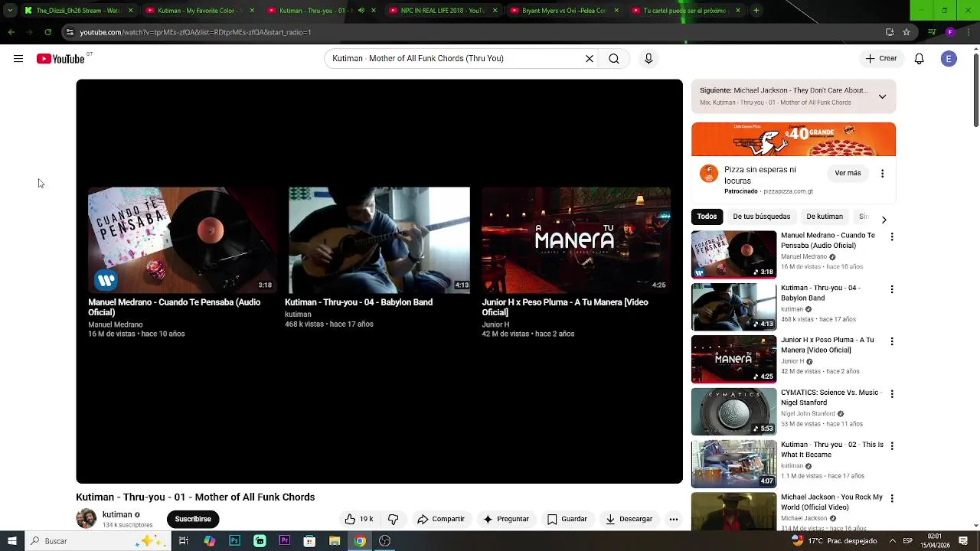Image resolution: width=980 pixels, height=551 pixels.
Task: Select De tus búsquedas filter chip
Action: [x=761, y=217]
